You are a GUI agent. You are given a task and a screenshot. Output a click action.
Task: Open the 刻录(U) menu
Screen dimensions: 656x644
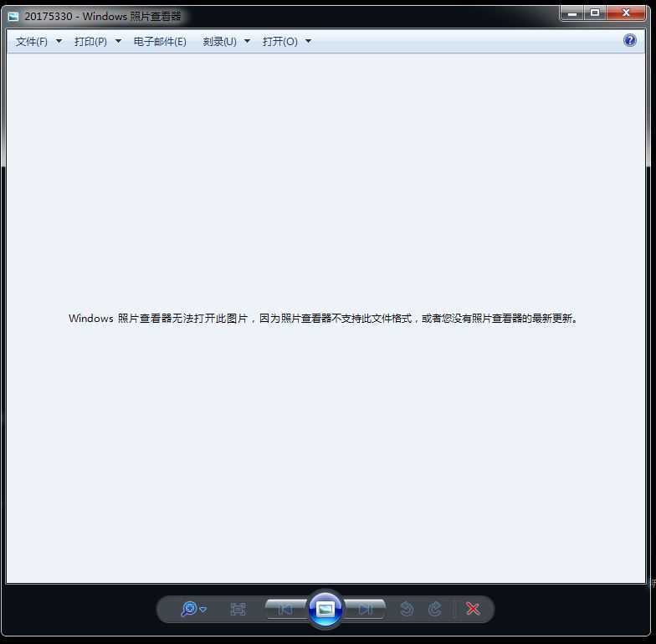(219, 42)
